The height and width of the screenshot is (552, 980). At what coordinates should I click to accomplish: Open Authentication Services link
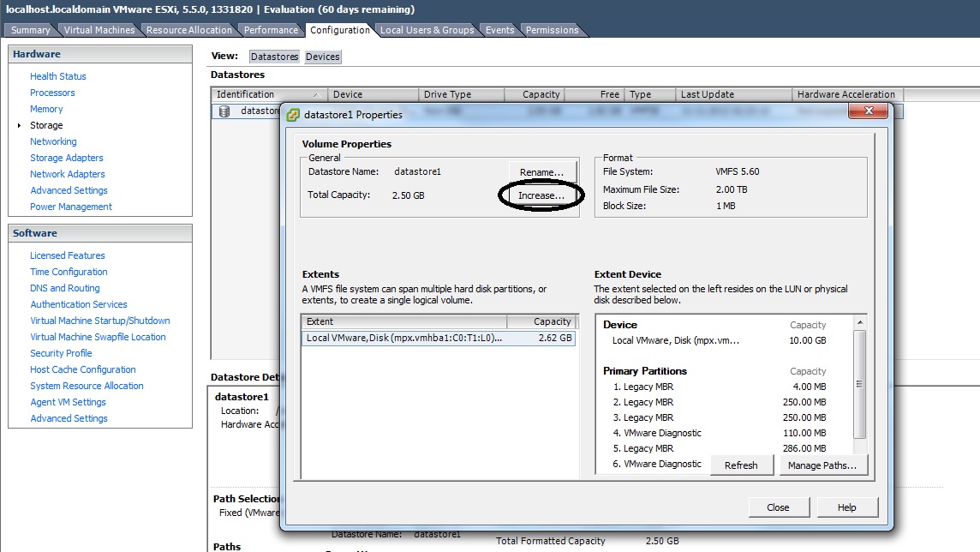coord(79,303)
